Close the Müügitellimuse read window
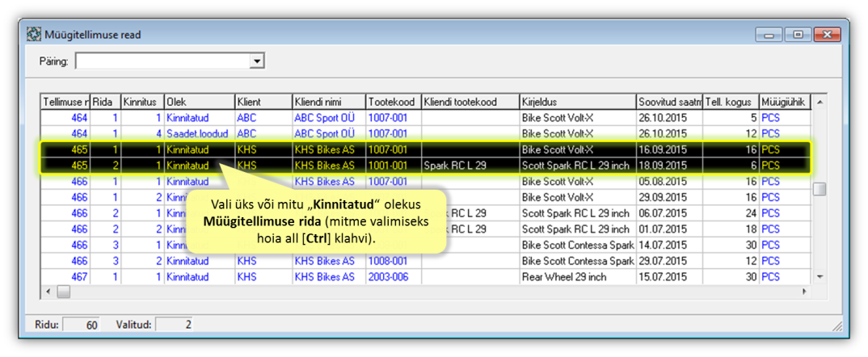The width and height of the screenshot is (868, 357). (x=828, y=35)
